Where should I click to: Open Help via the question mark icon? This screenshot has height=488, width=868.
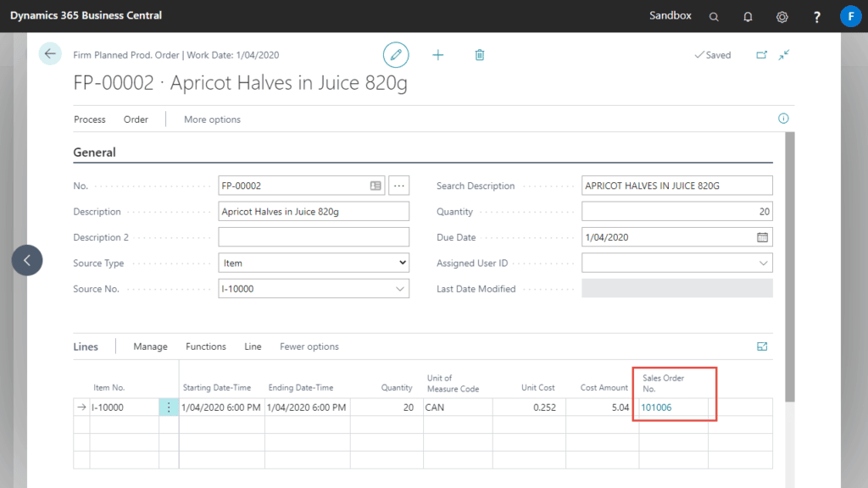[815, 16]
